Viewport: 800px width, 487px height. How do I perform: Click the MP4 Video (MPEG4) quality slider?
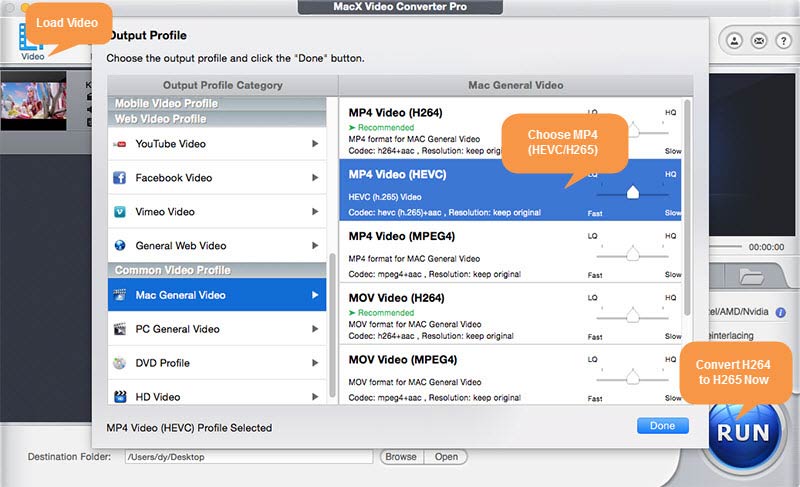pyautogui.click(x=633, y=254)
